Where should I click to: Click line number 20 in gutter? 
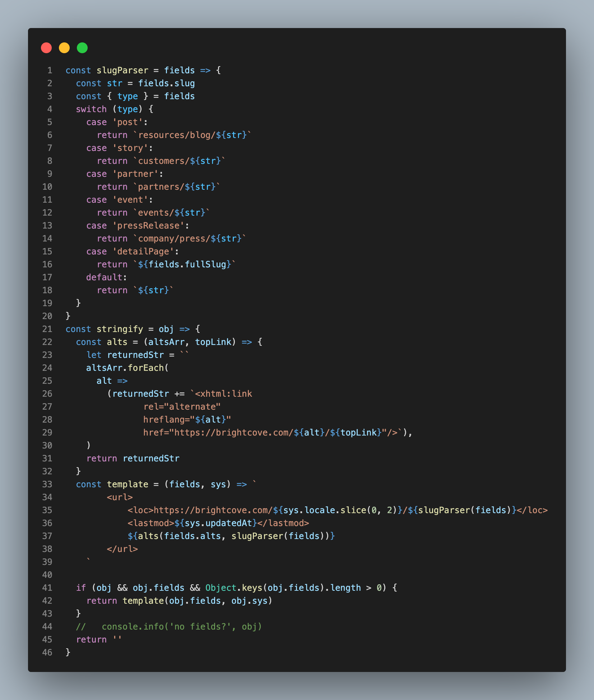pos(47,316)
